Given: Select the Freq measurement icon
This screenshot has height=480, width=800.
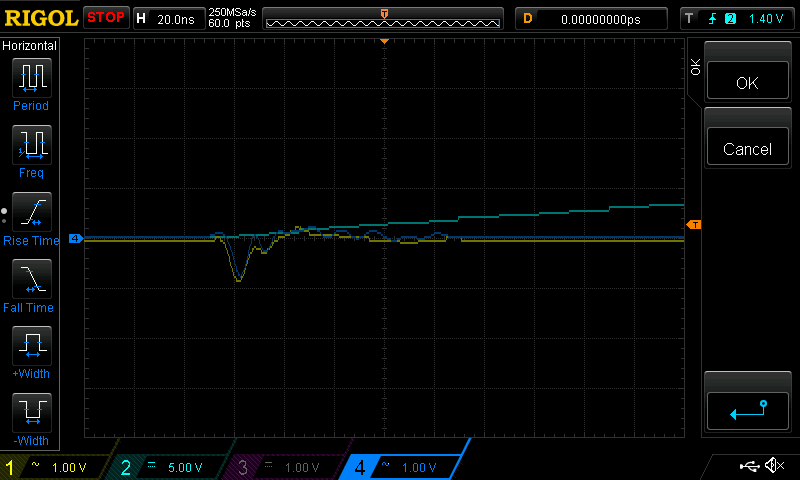Looking at the screenshot, I should tap(32, 145).
